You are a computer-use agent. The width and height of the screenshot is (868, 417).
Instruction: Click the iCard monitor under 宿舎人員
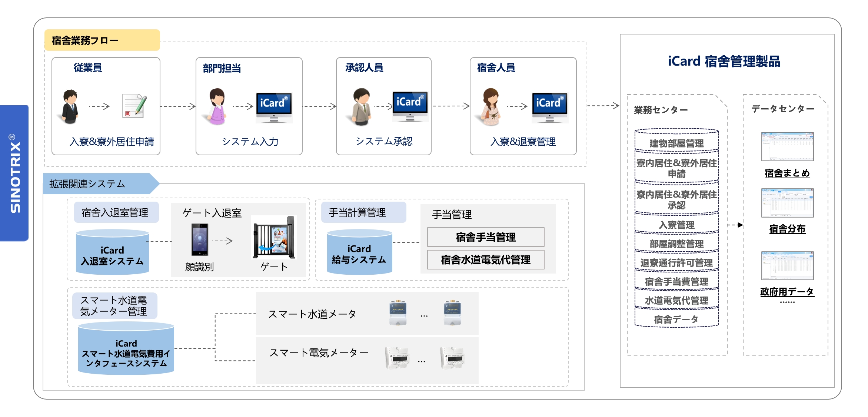pyautogui.click(x=550, y=107)
